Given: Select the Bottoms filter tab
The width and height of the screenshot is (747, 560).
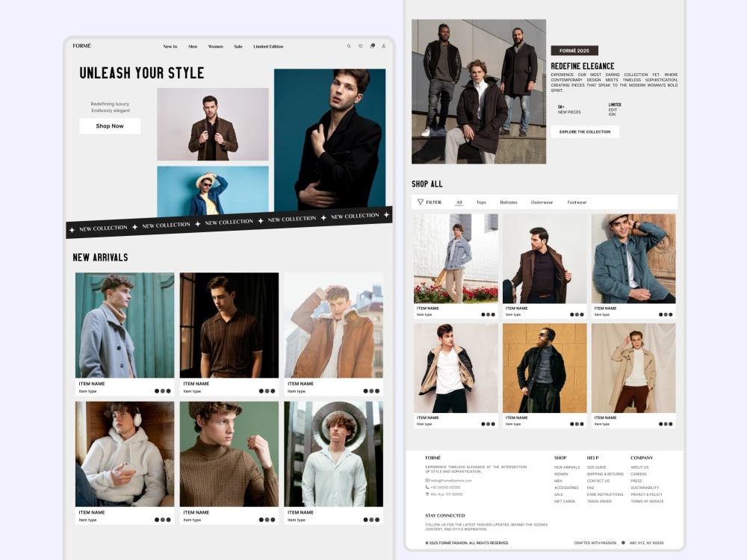Looking at the screenshot, I should click(x=508, y=202).
